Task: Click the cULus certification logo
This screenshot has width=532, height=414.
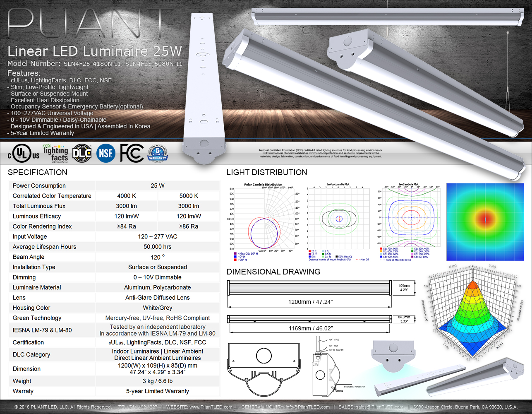Action: 24,154
